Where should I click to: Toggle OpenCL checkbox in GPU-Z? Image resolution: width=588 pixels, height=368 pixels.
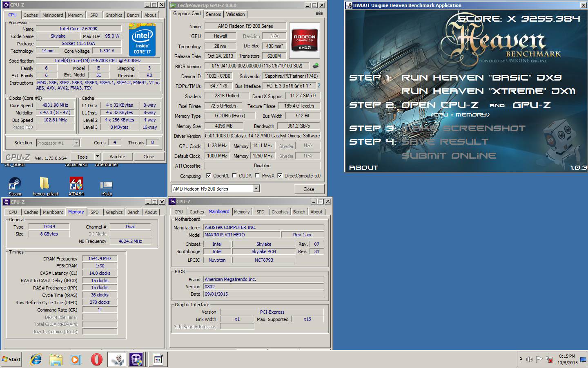[x=209, y=176]
